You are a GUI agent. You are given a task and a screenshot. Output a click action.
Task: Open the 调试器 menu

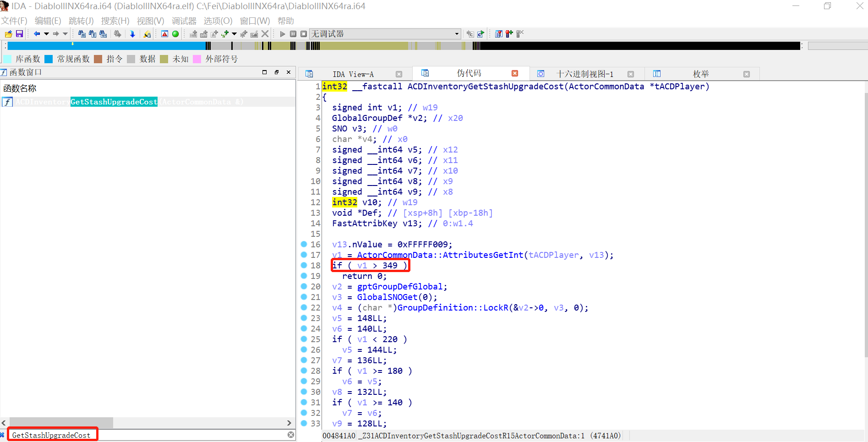click(184, 21)
